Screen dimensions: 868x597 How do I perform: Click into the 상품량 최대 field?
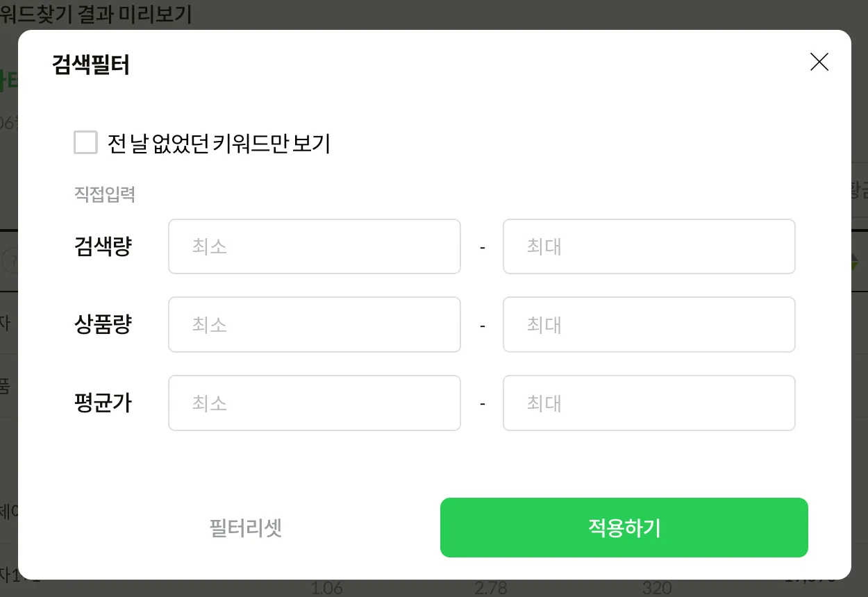tap(649, 325)
